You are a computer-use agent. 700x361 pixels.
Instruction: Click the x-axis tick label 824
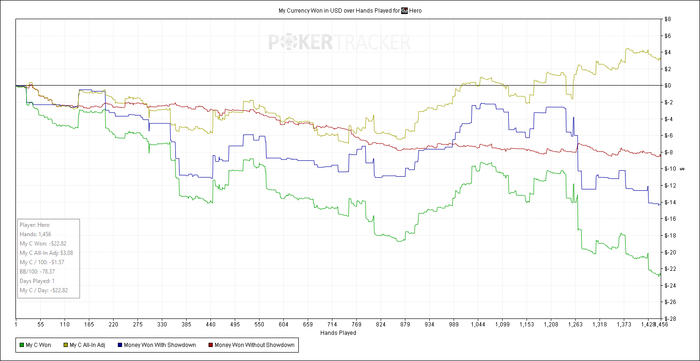pos(382,325)
